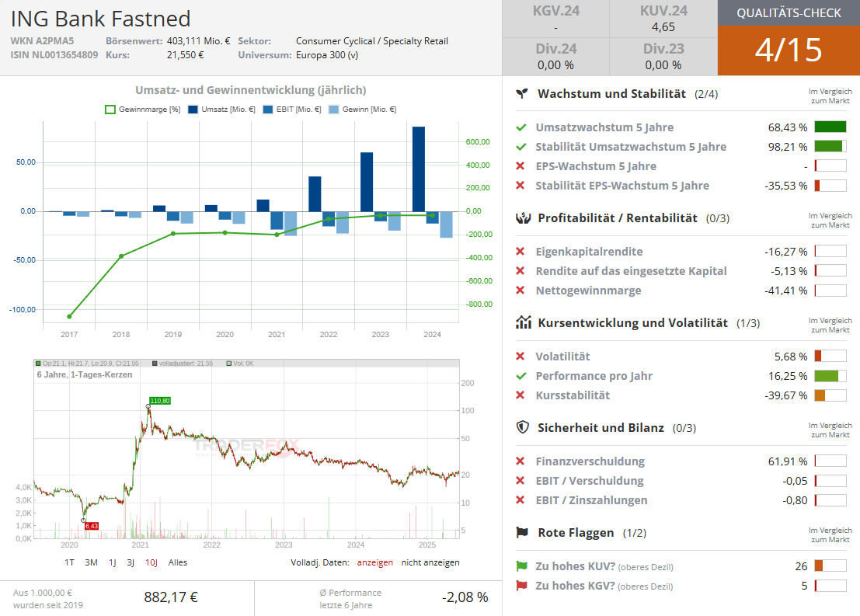
Task: Click green flag next to Zu hohes KUV?
Action: tap(521, 566)
